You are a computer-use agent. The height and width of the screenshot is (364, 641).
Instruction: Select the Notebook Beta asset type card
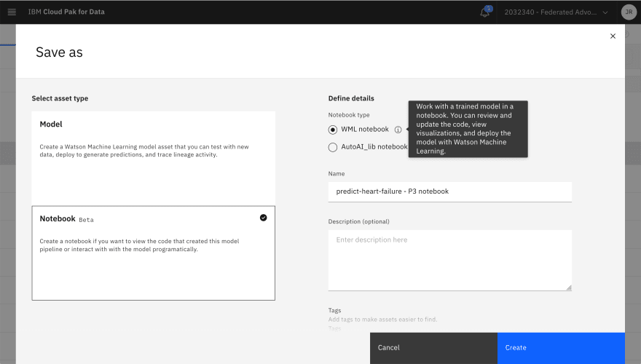pos(153,253)
